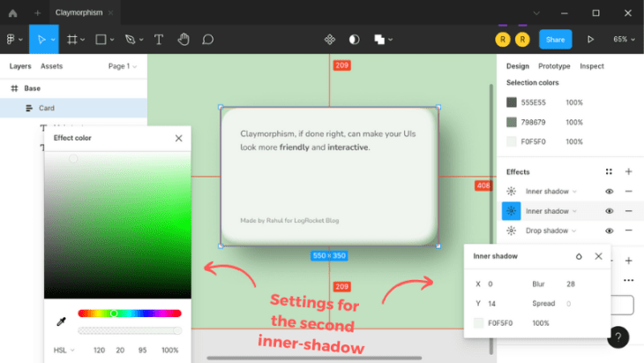
Task: Open the HSL color mode dropdown
Action: click(x=64, y=351)
